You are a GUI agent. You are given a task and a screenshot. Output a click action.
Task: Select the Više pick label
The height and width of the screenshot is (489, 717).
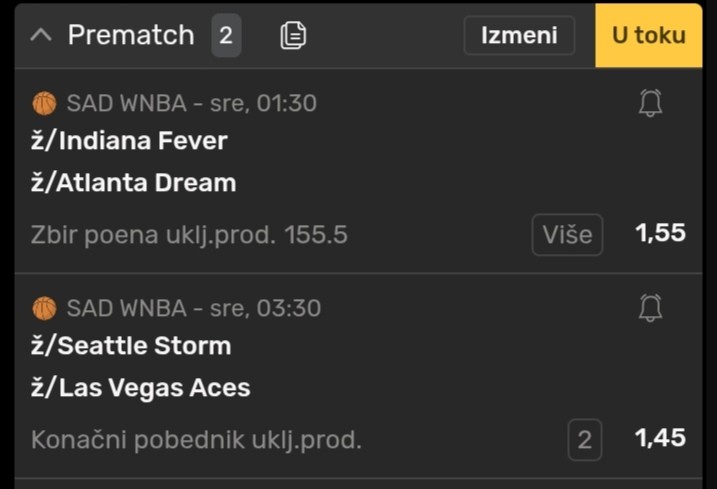pyautogui.click(x=567, y=235)
